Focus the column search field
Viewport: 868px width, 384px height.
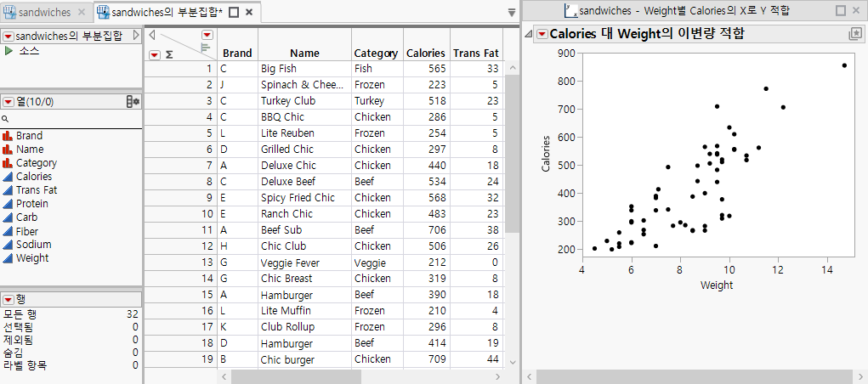71,119
